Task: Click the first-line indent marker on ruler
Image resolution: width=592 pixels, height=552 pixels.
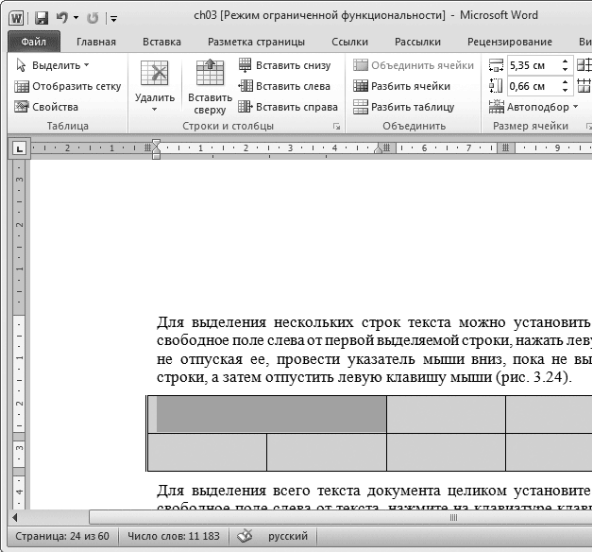Action: point(156,143)
